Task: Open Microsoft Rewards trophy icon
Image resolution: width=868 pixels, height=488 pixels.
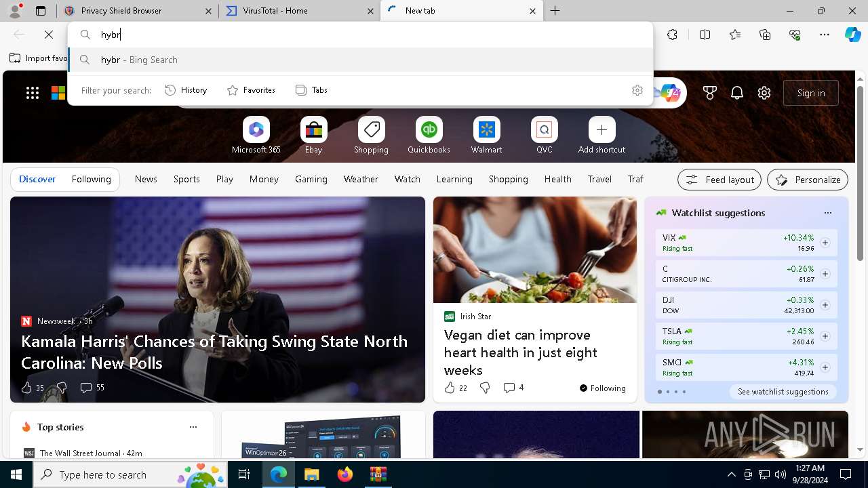Action: click(710, 93)
